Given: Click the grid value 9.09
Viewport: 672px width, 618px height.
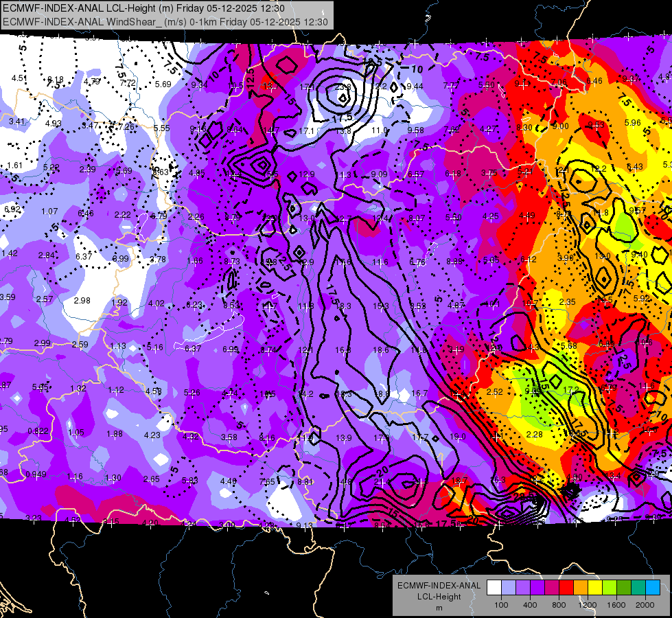Looking at the screenshot, I should [x=380, y=174].
